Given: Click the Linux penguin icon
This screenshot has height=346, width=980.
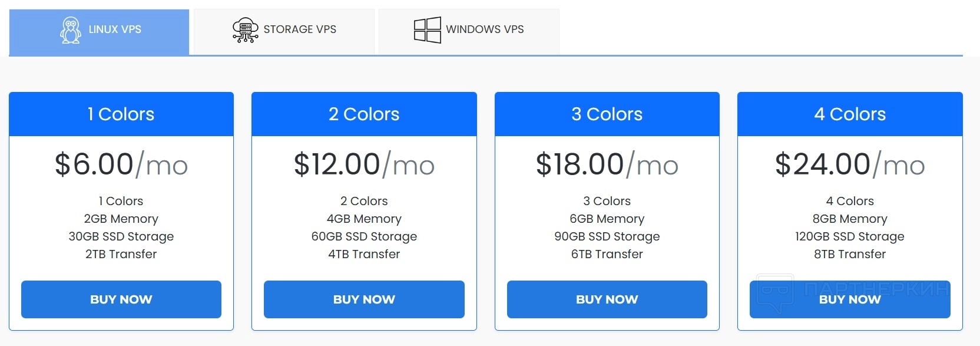Looking at the screenshot, I should (71, 29).
